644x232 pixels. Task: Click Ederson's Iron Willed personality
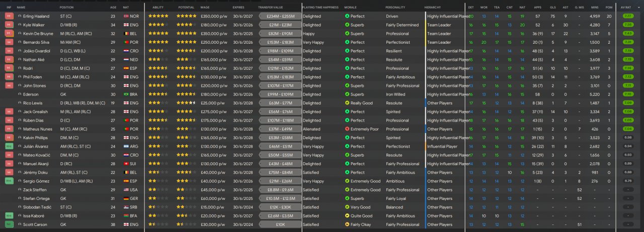click(x=395, y=94)
